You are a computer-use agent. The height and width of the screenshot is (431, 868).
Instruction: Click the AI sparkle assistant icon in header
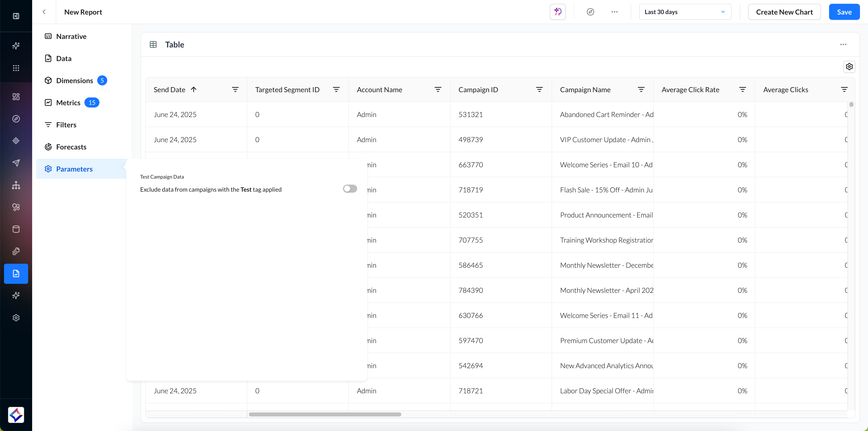pos(558,12)
